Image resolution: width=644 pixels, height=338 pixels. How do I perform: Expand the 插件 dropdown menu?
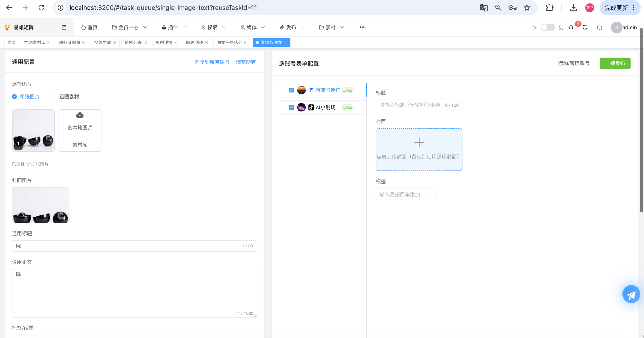point(174,27)
